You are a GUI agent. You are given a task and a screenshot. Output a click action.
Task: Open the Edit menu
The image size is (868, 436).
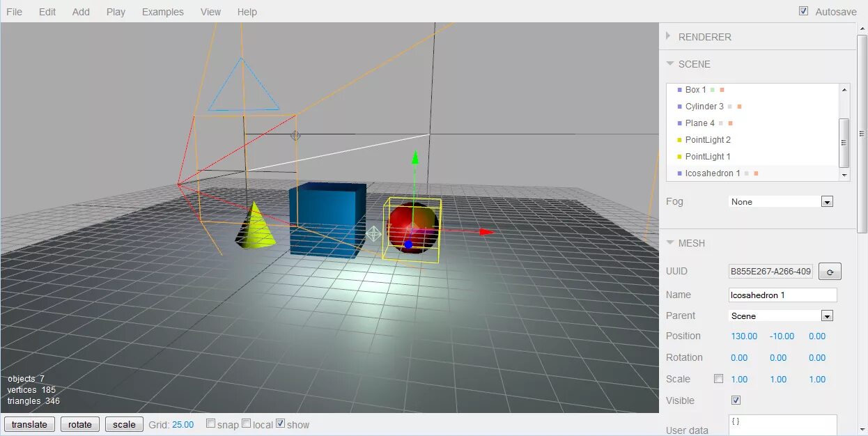tap(47, 12)
